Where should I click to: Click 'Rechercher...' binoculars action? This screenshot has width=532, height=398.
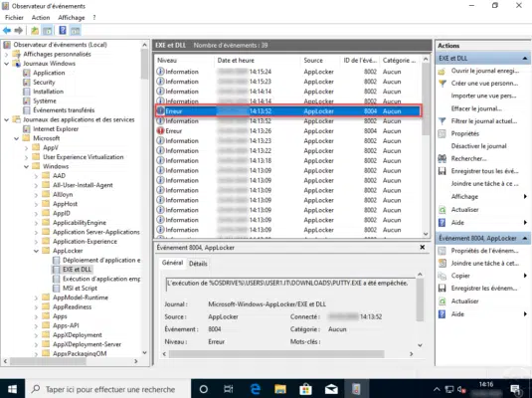468,158
